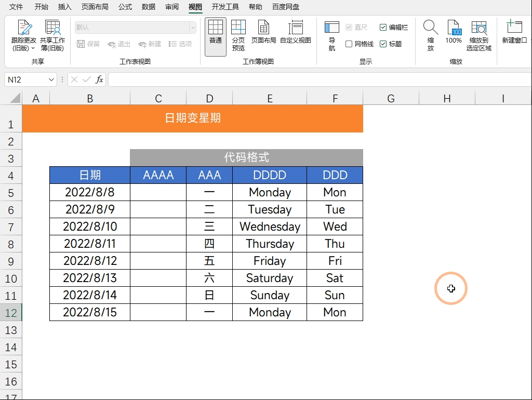Toggle the Gridlines (网格线) checkbox

(x=349, y=44)
